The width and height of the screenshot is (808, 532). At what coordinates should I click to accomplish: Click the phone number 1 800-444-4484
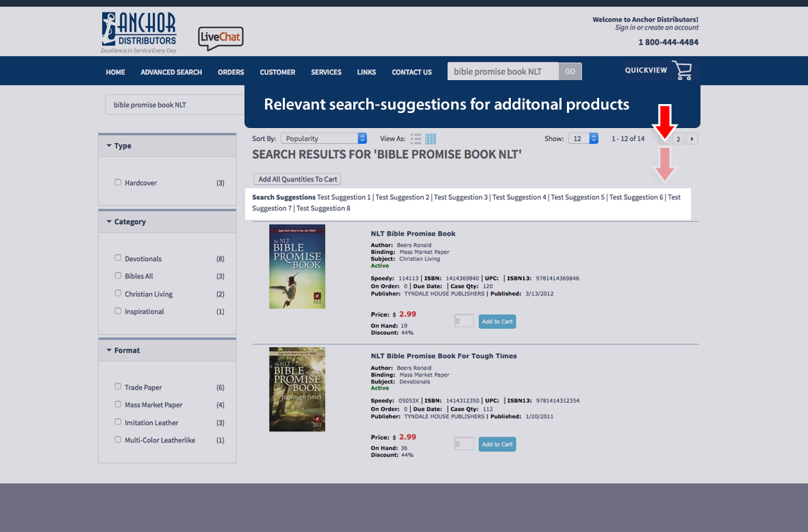668,42
